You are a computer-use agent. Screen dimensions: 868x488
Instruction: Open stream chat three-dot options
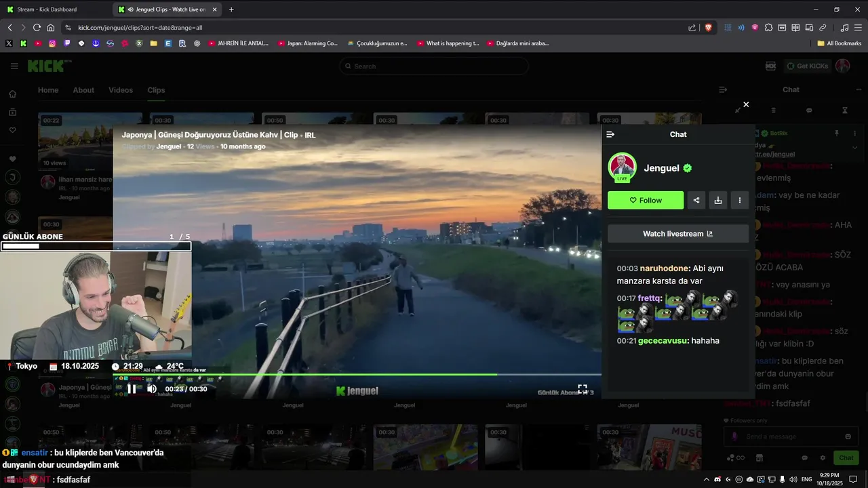[859, 89]
